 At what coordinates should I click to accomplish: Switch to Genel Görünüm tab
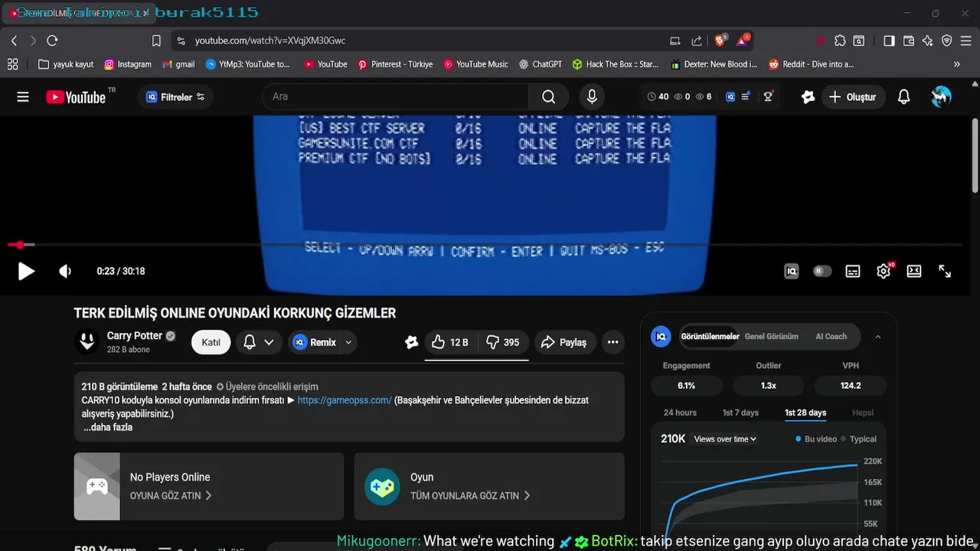772,337
